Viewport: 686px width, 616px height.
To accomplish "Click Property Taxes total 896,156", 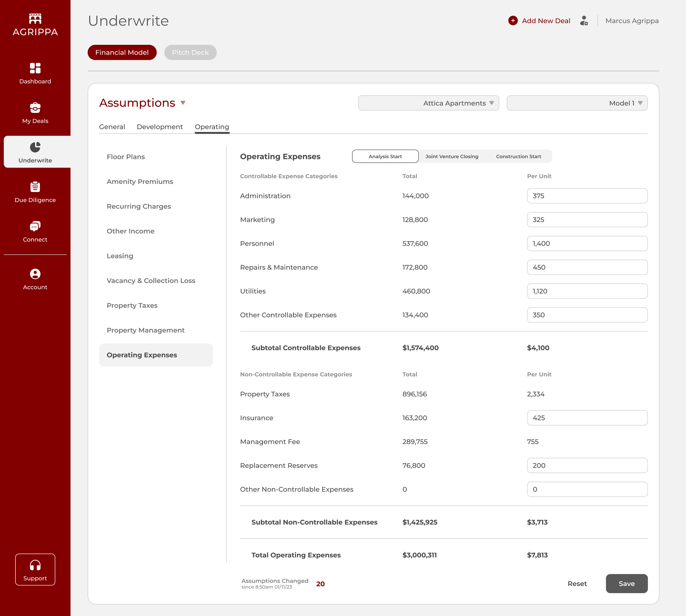I will pyautogui.click(x=415, y=394).
